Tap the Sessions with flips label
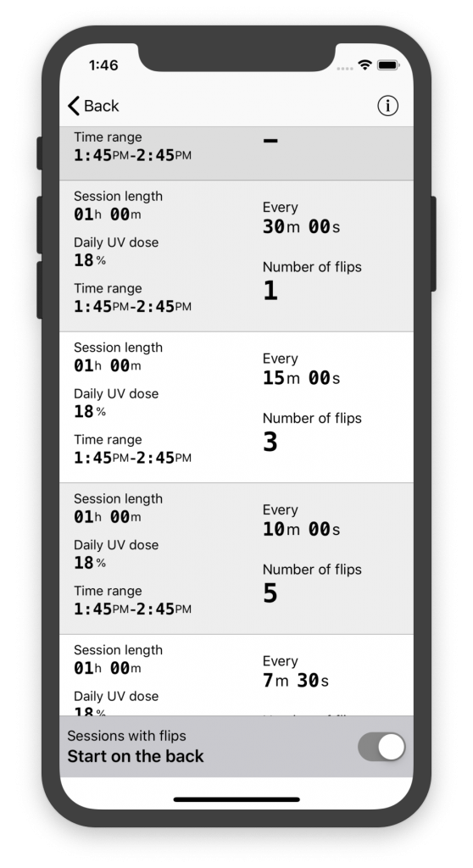Image resolution: width=473 pixels, height=868 pixels. (127, 736)
